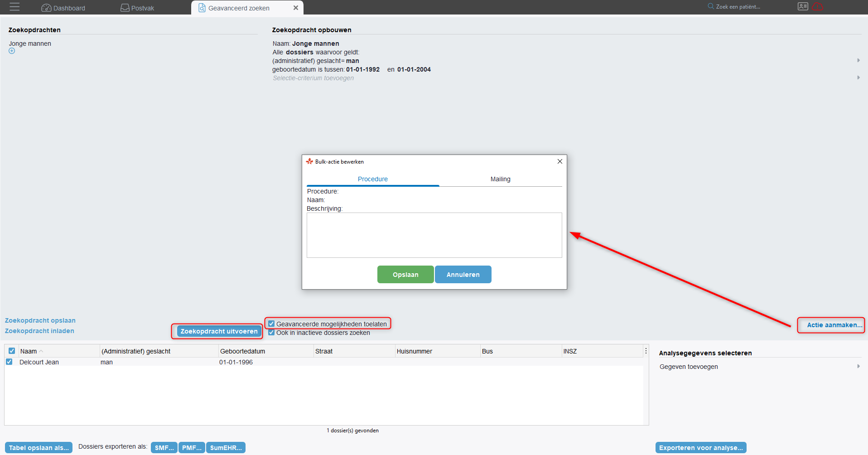Viewport: 868px width, 455px height.
Task: Sort by (Administratief) geslacht column header
Action: 159,351
